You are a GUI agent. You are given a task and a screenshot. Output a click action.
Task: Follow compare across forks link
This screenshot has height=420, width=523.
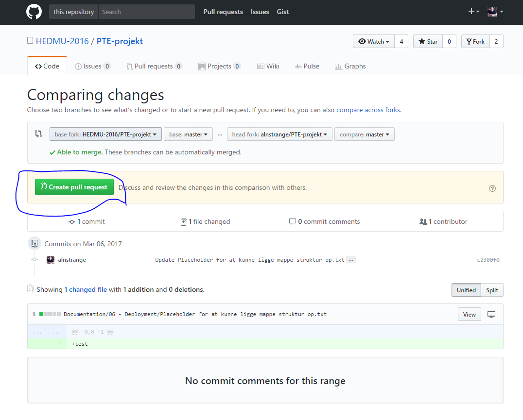(368, 110)
